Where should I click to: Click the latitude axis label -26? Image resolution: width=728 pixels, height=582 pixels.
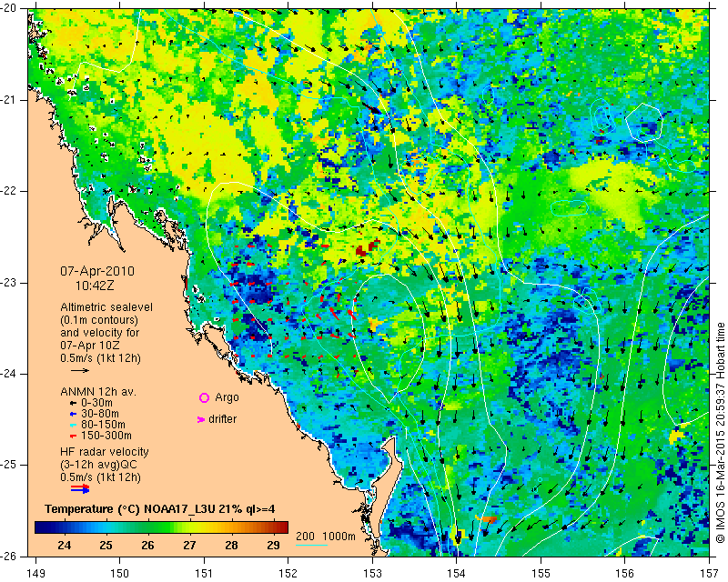click(x=8, y=556)
